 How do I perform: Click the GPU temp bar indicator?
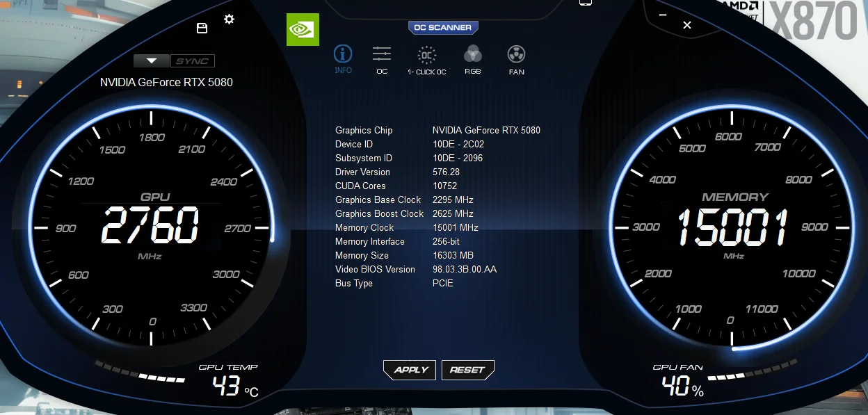pyautogui.click(x=140, y=371)
